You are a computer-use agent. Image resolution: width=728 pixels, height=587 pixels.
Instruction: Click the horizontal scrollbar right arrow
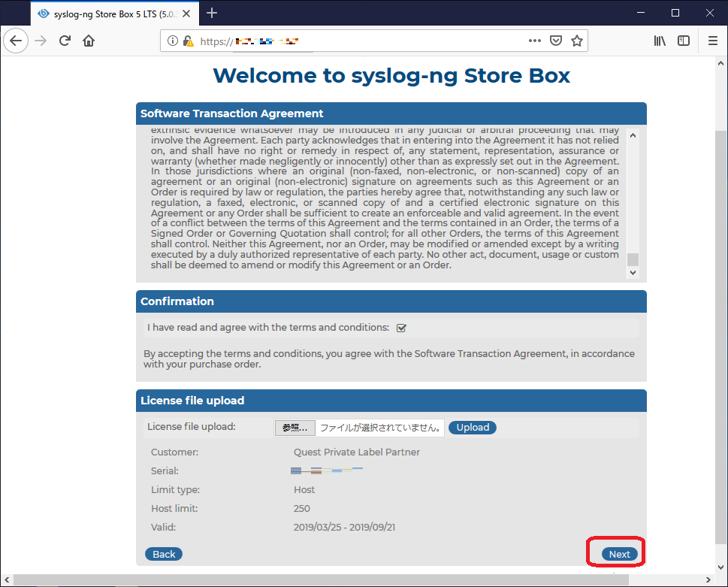click(x=708, y=579)
